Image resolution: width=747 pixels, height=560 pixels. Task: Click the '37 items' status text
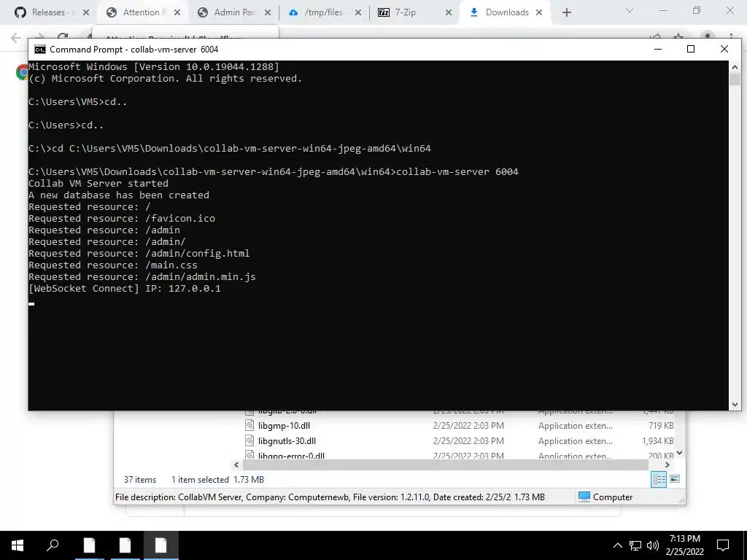tap(140, 480)
